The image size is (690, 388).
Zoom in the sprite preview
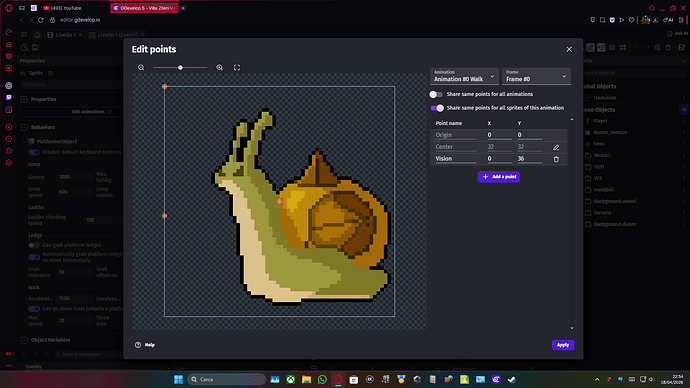(x=220, y=68)
